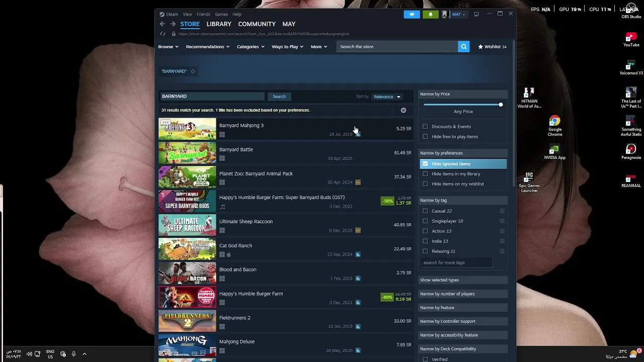Open the More dropdown
The width and height of the screenshot is (644, 362).
[319, 47]
